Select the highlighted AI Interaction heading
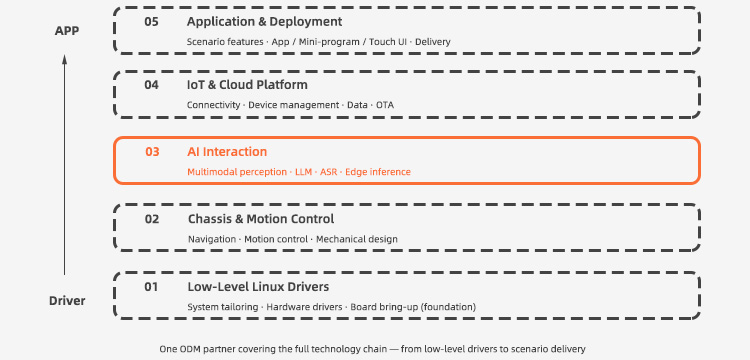Image resolution: width=750 pixels, height=360 pixels. pyautogui.click(x=227, y=152)
